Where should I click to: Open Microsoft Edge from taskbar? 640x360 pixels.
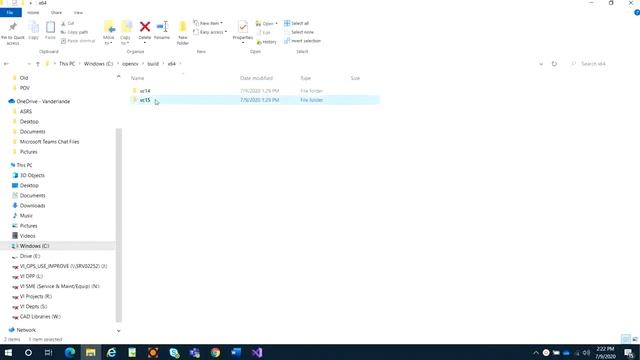70,352
